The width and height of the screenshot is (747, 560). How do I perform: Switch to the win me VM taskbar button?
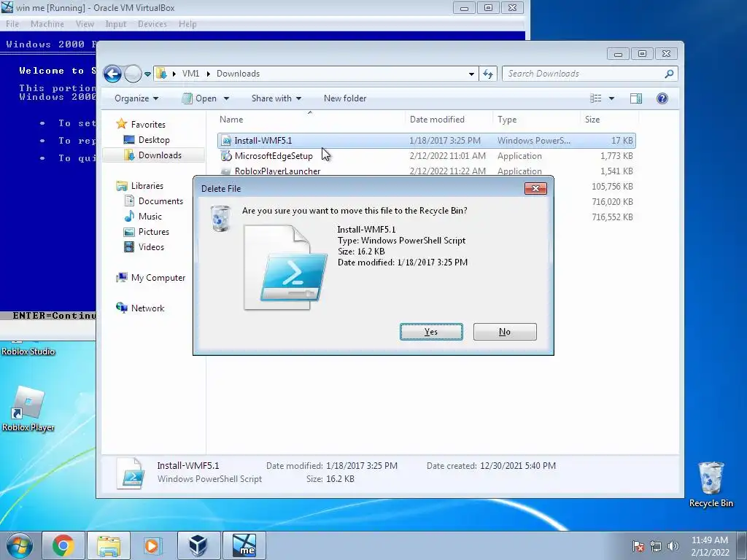click(244, 545)
